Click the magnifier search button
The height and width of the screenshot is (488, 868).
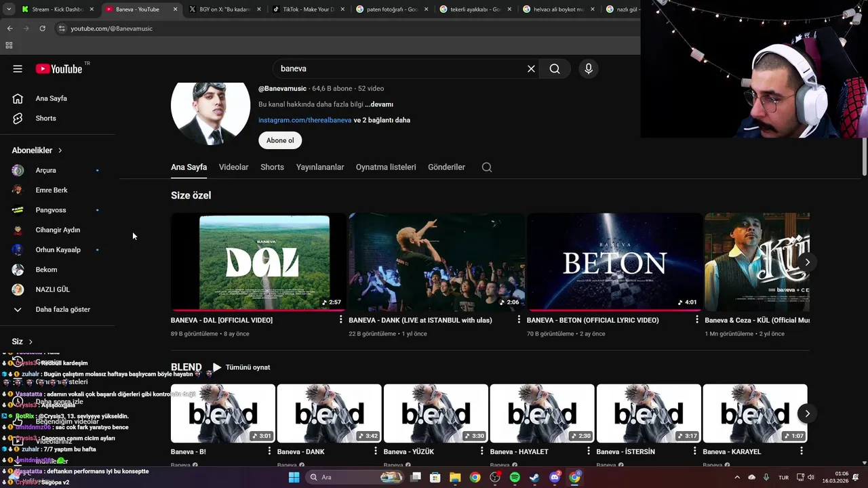[555, 68]
